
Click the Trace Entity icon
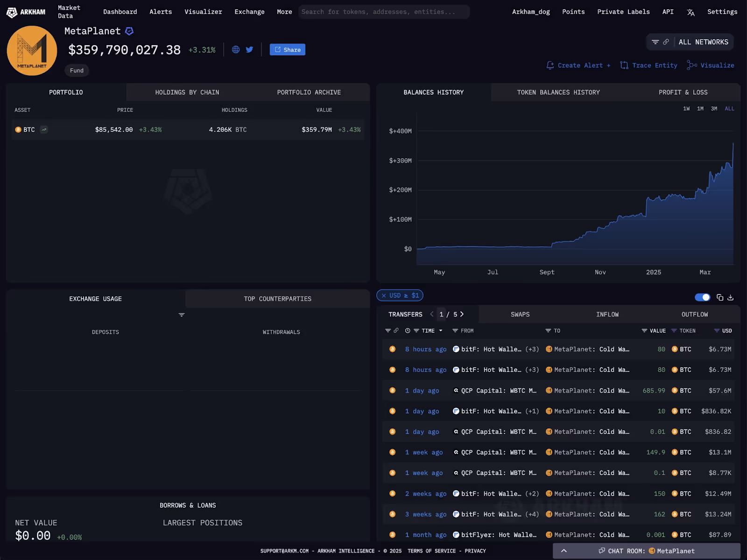624,65
